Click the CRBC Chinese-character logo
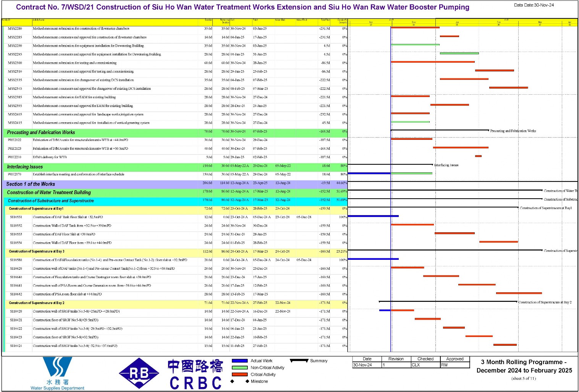This screenshot has height=392, width=579. pos(196,374)
